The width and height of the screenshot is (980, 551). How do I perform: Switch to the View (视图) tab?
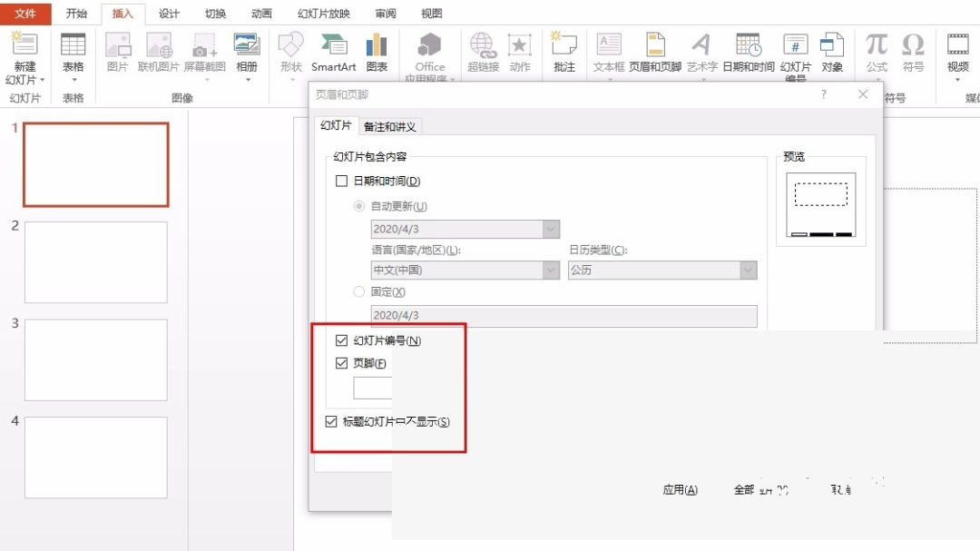431,13
